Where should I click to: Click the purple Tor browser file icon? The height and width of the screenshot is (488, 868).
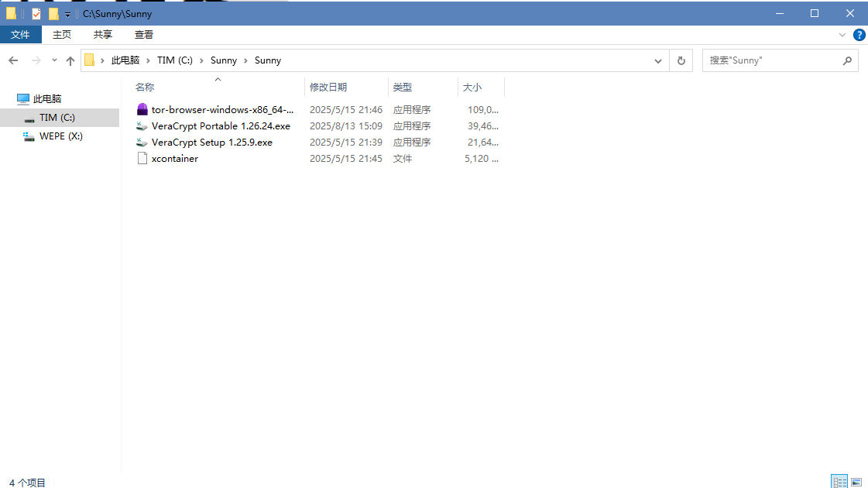pyautogui.click(x=142, y=110)
